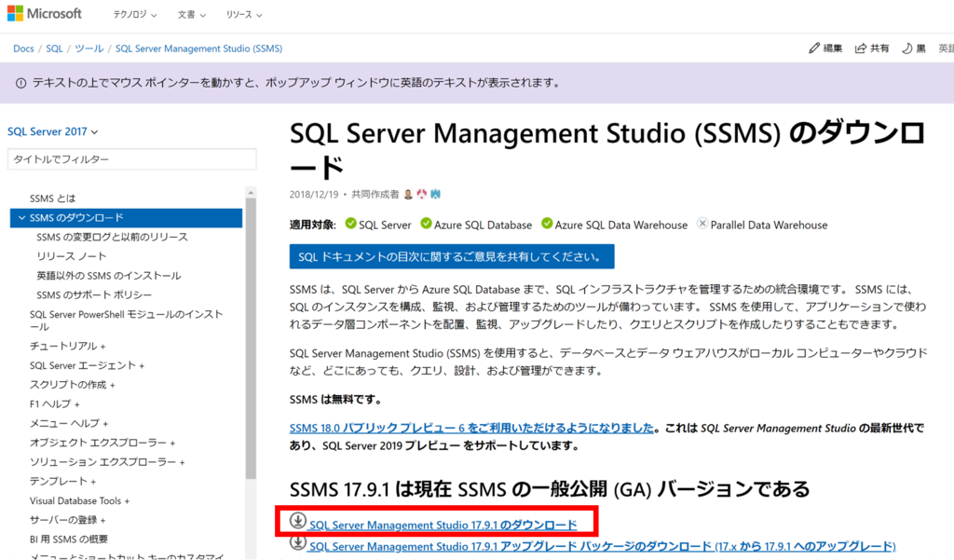Expand サーバーの登録 section
Screen dimensions: 954x560
click(x=67, y=520)
